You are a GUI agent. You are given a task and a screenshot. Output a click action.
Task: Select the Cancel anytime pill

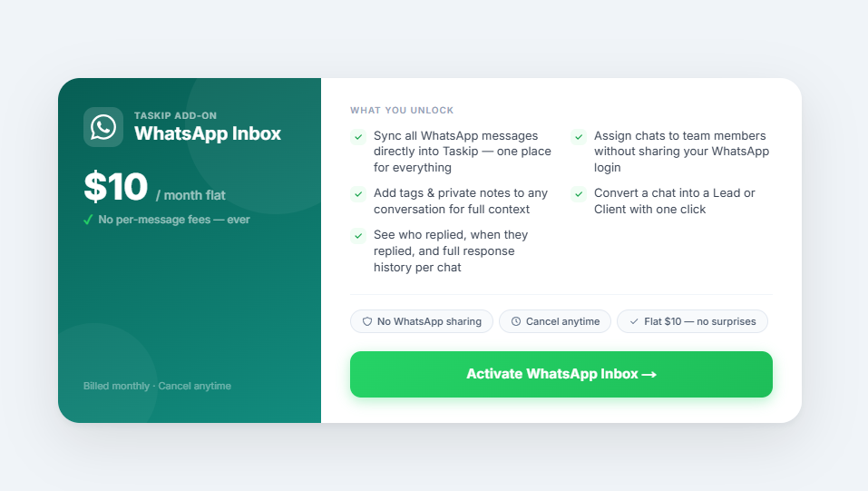point(555,321)
